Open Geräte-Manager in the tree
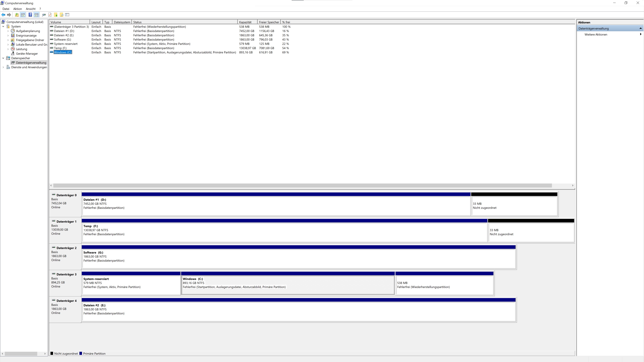644x362 pixels. click(x=27, y=53)
